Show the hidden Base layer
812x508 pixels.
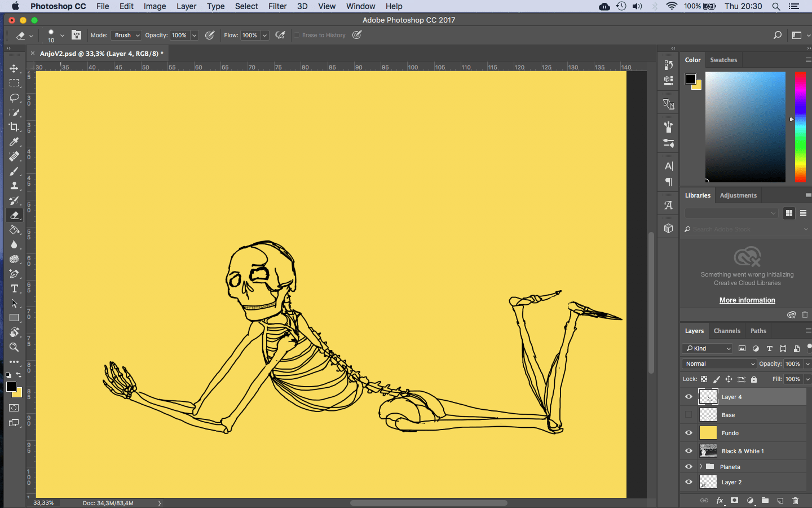coord(689,415)
